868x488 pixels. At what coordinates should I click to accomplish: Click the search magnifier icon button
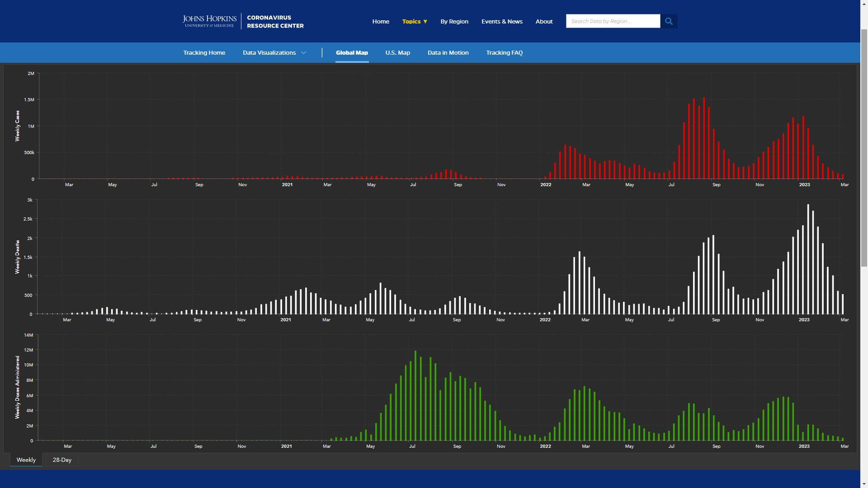[669, 21]
